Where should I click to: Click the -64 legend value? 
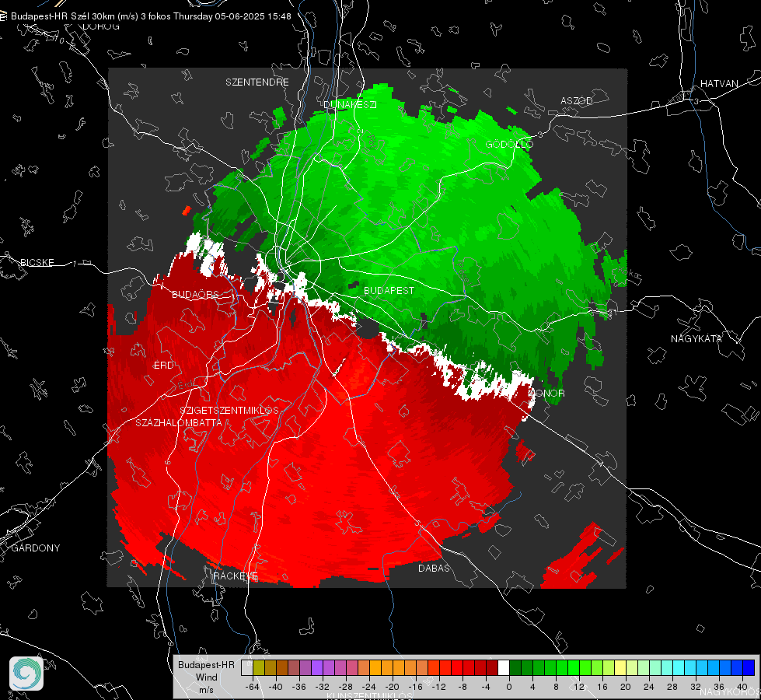(253, 687)
